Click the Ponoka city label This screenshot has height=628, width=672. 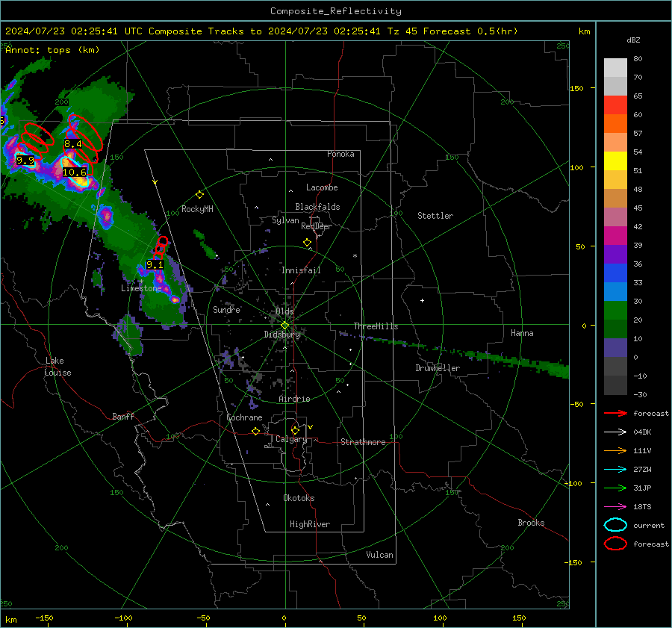340,154
